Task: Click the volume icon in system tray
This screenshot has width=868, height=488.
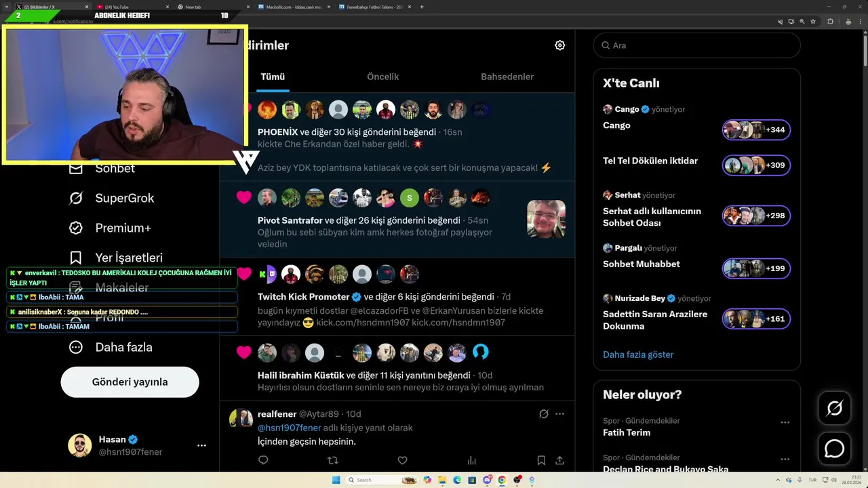Action: (x=835, y=480)
